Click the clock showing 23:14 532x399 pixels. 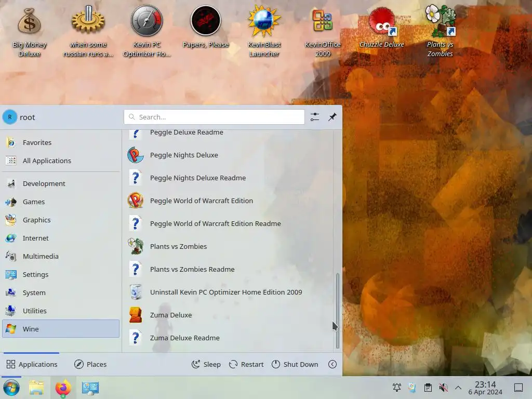point(485,388)
